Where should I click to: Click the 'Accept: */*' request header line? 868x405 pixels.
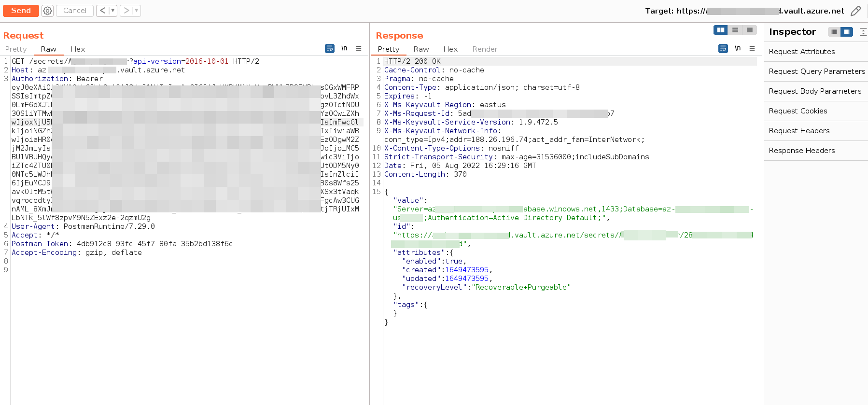(x=35, y=235)
